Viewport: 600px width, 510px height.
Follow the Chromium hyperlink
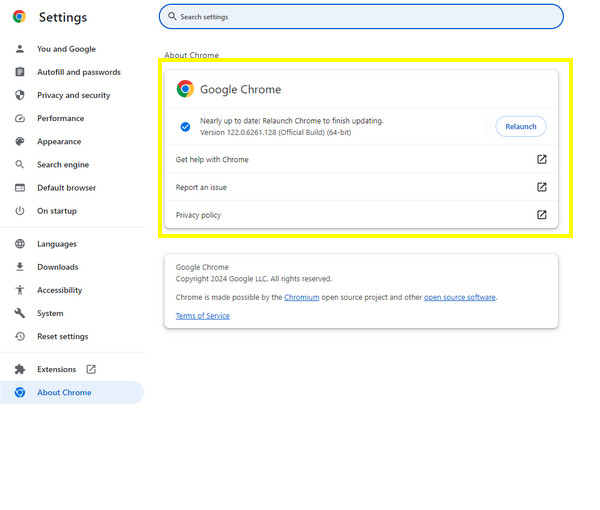click(302, 297)
